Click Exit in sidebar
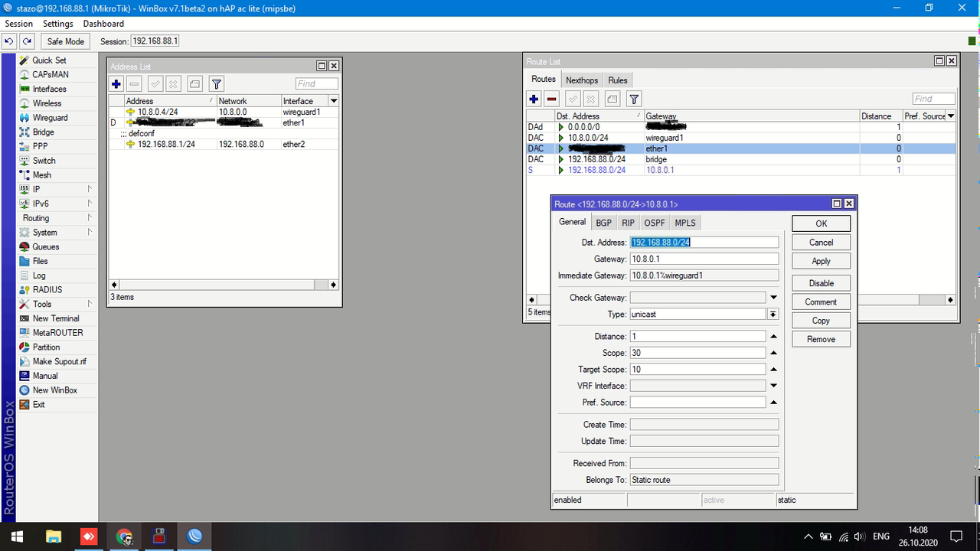Image resolution: width=980 pixels, height=551 pixels. [38, 405]
